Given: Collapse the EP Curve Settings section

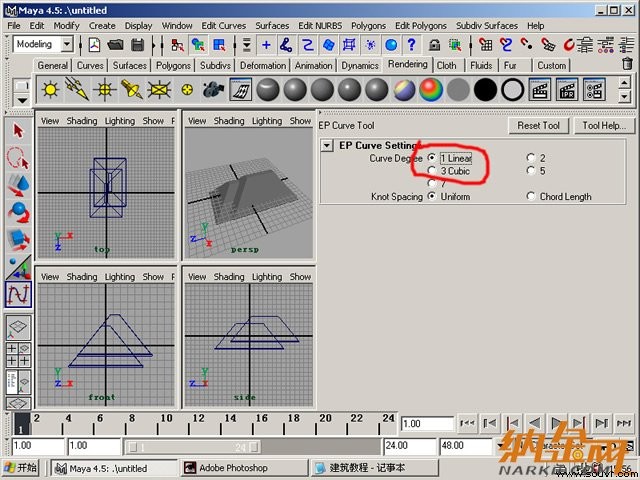Looking at the screenshot, I should (x=327, y=145).
